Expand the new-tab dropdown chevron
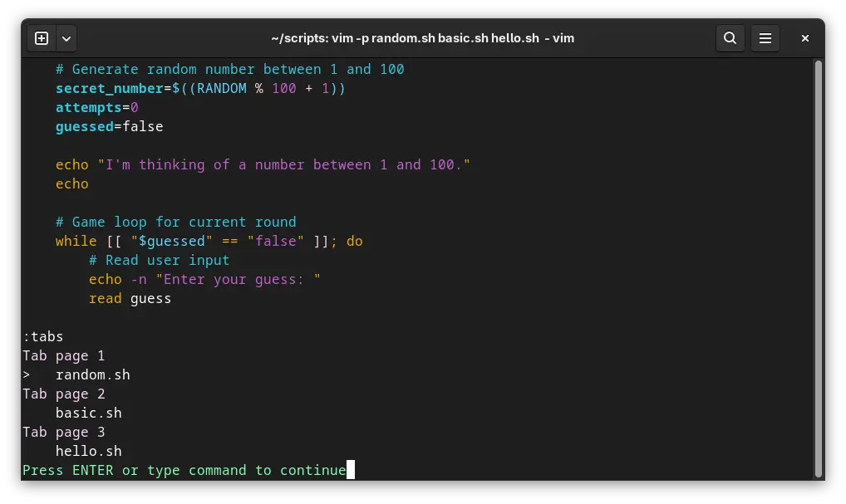The image size is (846, 504). click(x=66, y=37)
